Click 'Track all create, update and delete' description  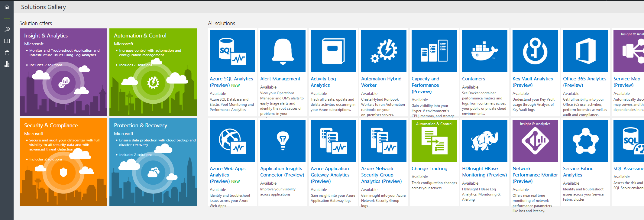pyautogui.click(x=333, y=105)
